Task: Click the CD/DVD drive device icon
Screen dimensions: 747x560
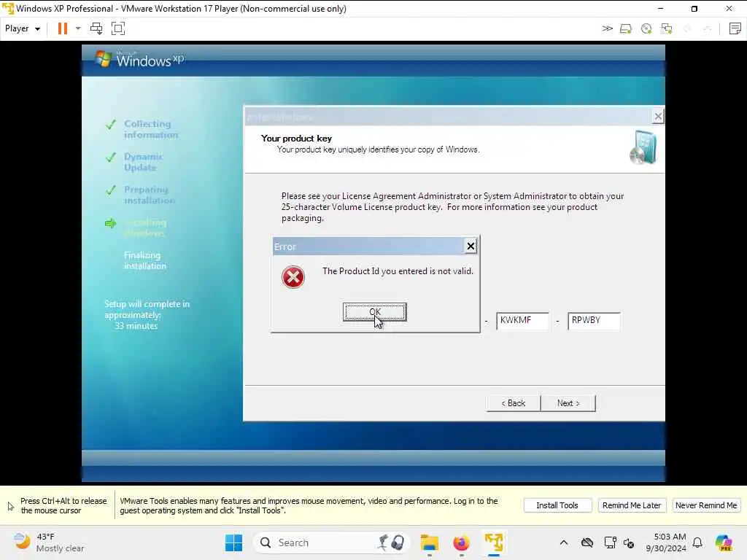Action: click(646, 29)
